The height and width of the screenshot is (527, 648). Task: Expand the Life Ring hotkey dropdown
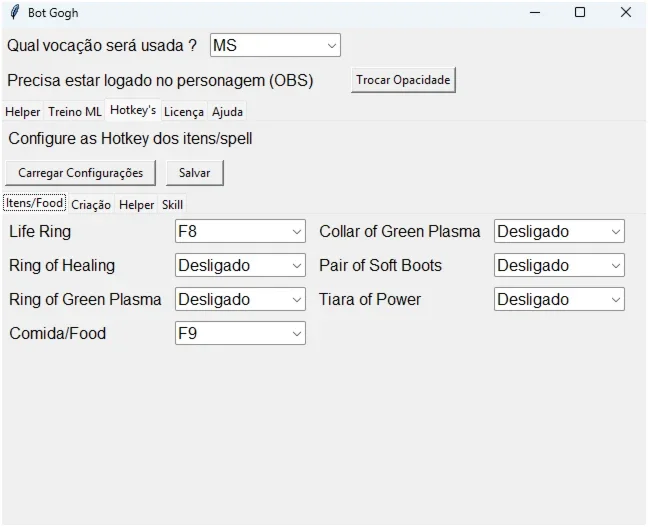pos(240,231)
